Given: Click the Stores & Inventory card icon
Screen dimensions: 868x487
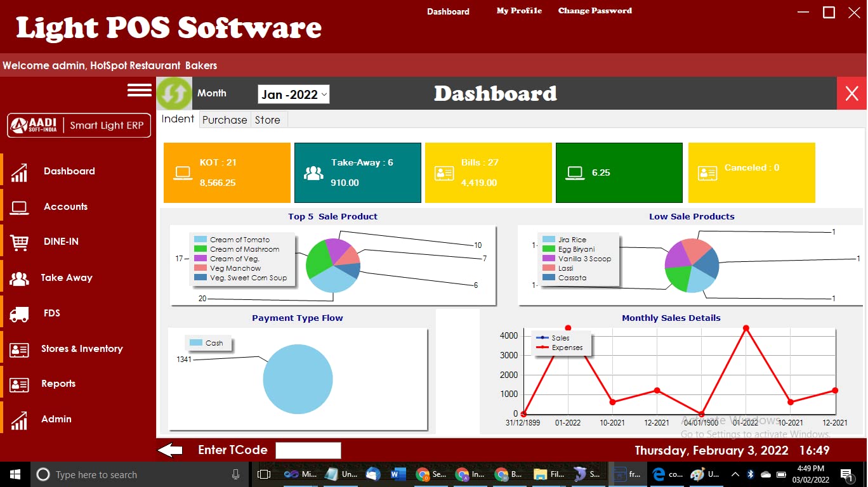Looking at the screenshot, I should click(19, 349).
